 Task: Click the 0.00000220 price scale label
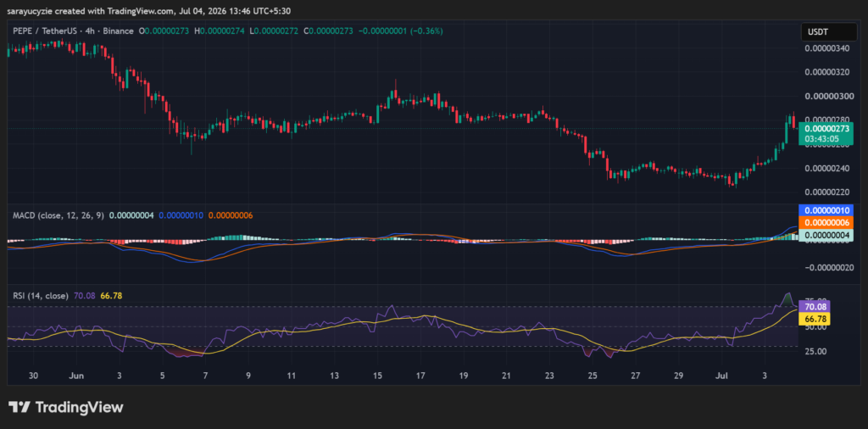[x=826, y=192]
